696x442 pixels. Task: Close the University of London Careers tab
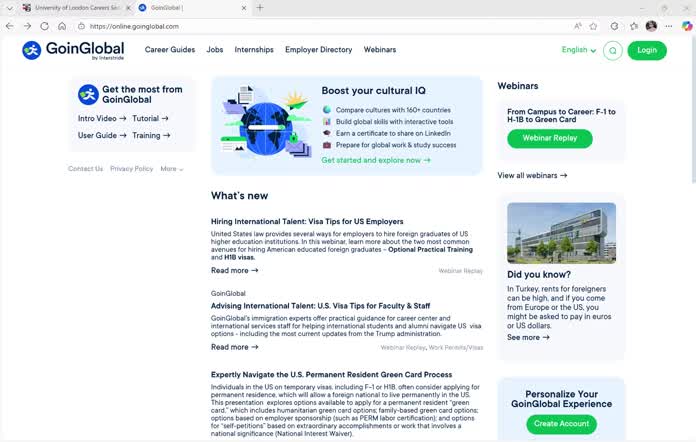point(128,8)
